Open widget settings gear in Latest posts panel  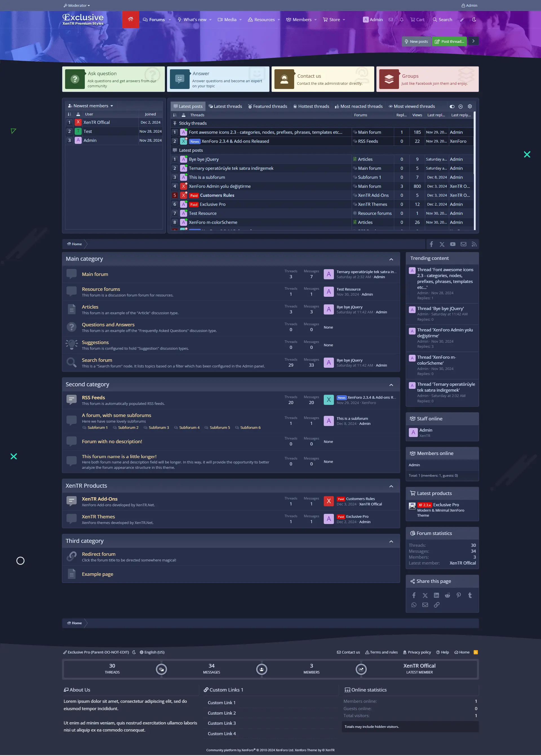[470, 106]
